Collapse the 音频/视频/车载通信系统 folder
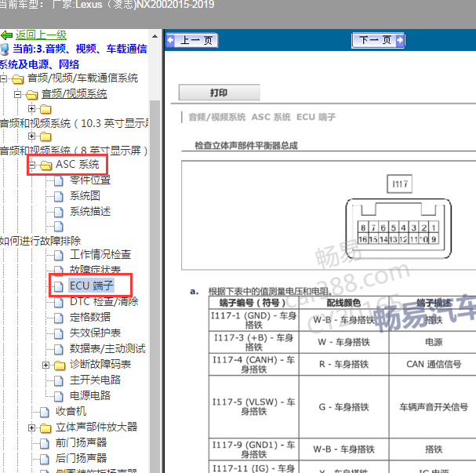476x473 pixels. coord(3,79)
